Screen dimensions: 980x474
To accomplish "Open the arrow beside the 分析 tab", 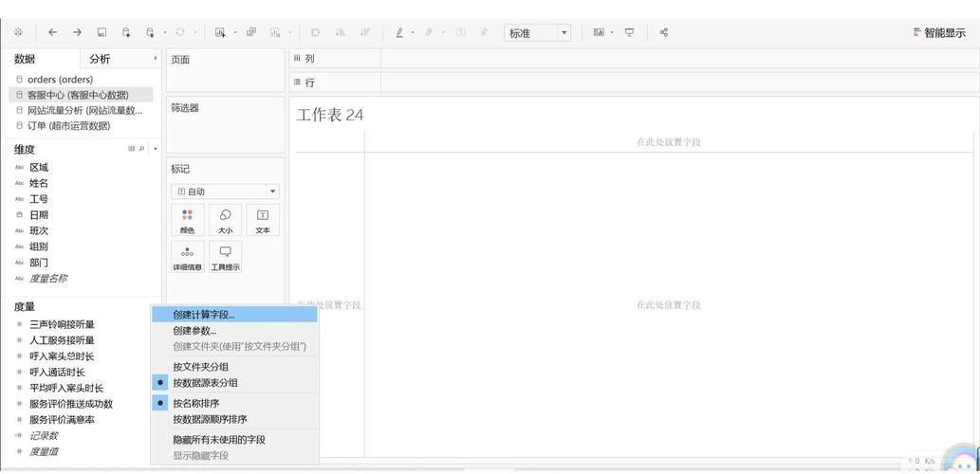I will click(156, 59).
